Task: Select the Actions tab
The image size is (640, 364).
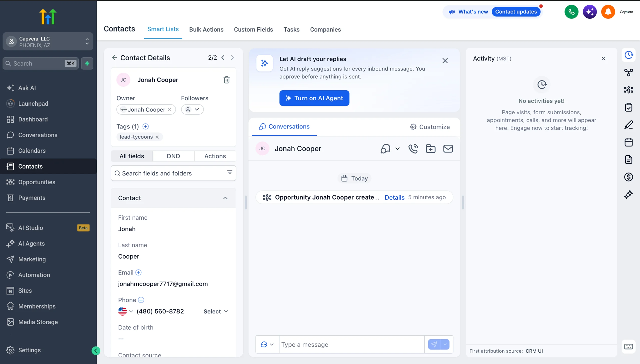Action: click(x=215, y=156)
